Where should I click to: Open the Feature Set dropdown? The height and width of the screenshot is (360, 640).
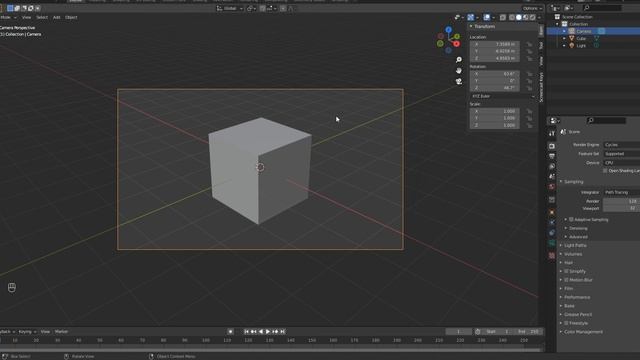622,154
